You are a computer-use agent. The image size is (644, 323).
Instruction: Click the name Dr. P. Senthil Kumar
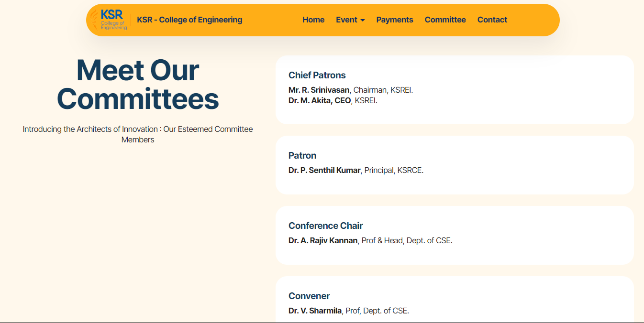click(x=324, y=170)
